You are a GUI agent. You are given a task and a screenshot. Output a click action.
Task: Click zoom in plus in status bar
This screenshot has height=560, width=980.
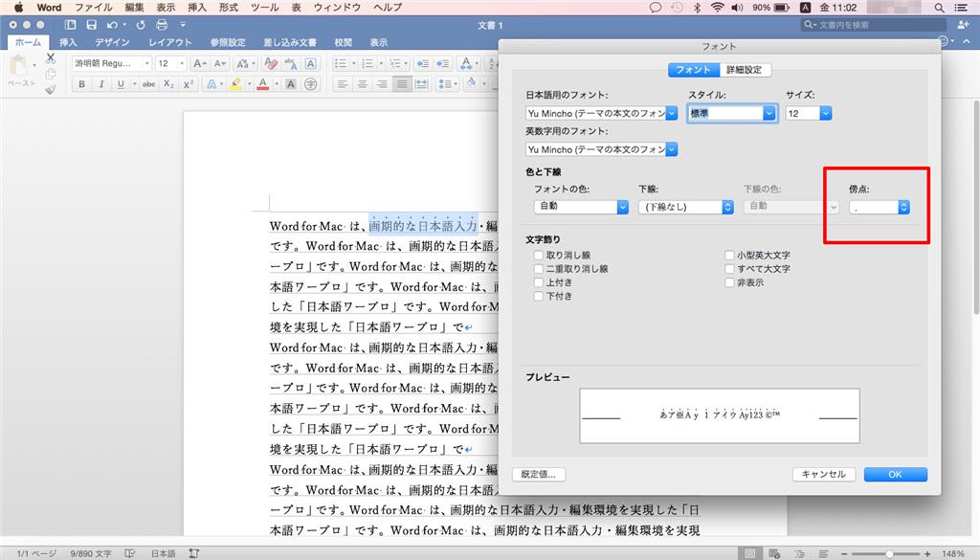[927, 553]
